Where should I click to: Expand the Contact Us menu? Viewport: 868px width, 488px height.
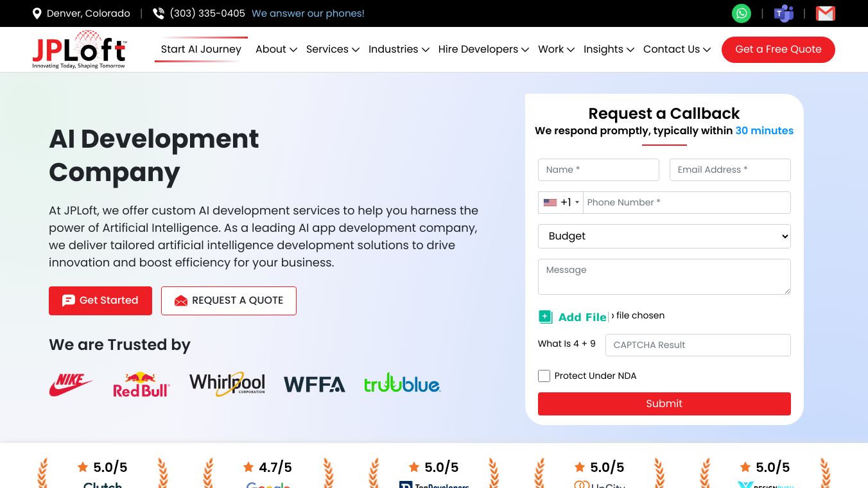click(677, 49)
